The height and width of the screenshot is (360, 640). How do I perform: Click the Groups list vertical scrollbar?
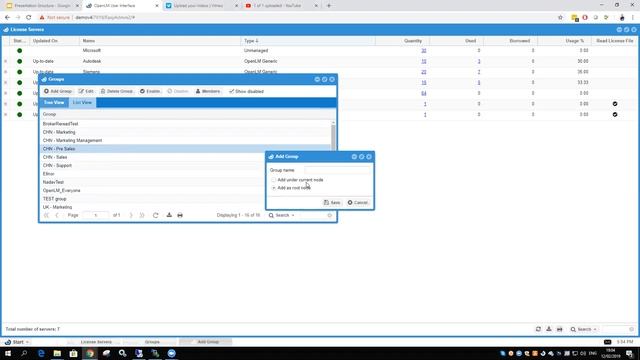coord(333,138)
